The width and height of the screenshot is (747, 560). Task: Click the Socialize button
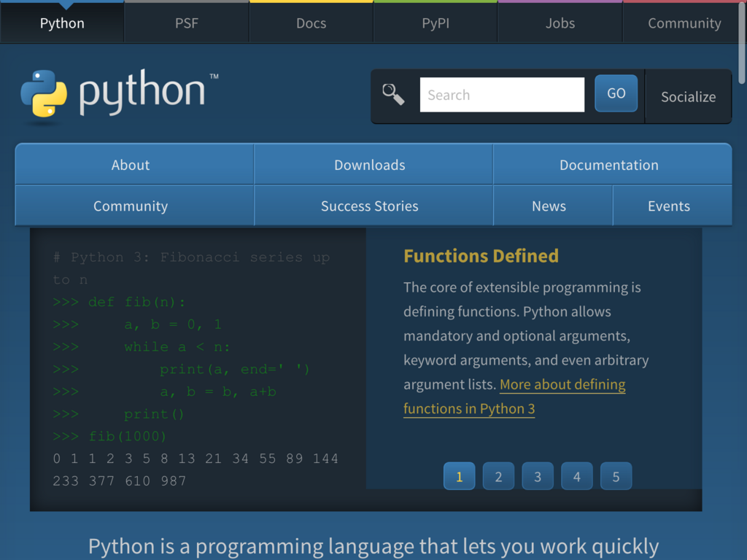tap(687, 96)
